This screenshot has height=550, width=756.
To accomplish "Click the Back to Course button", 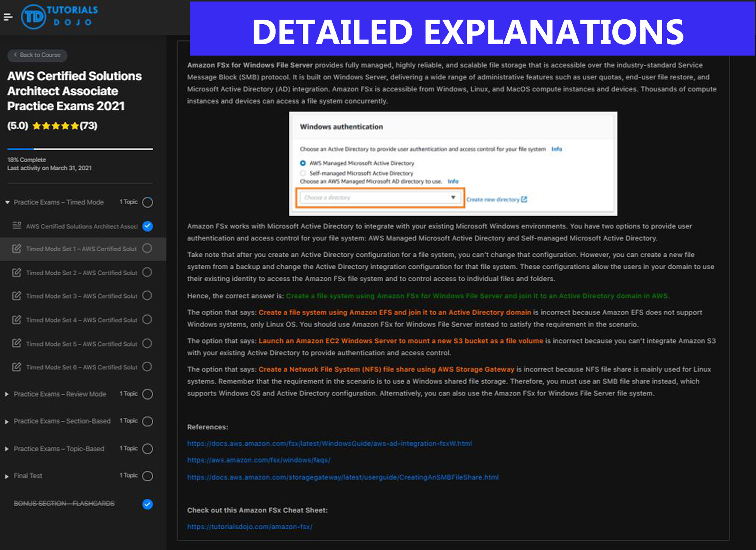I will coord(37,55).
